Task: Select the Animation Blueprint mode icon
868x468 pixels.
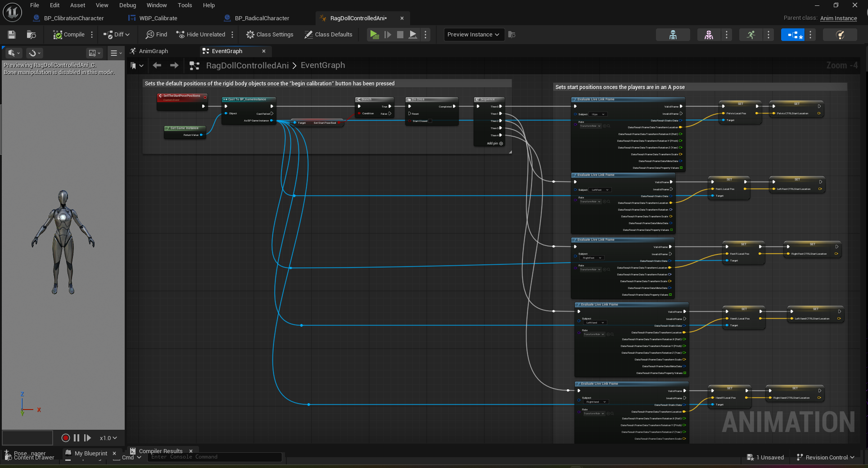Action: 792,35
